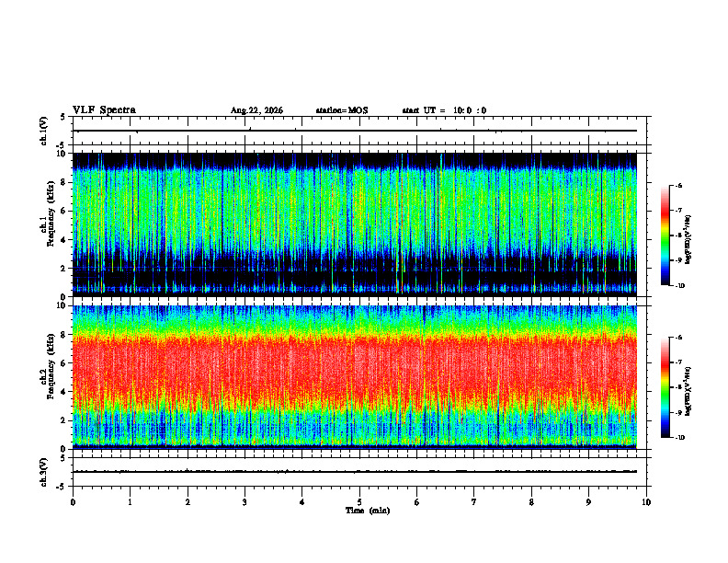Click the "4" kHz tick on ch.1 frequency axis

64,240
